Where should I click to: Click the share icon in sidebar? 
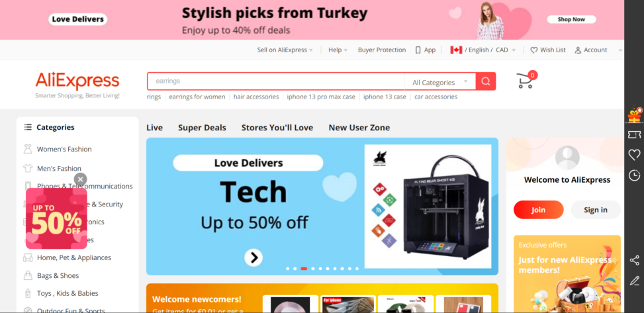(x=635, y=261)
